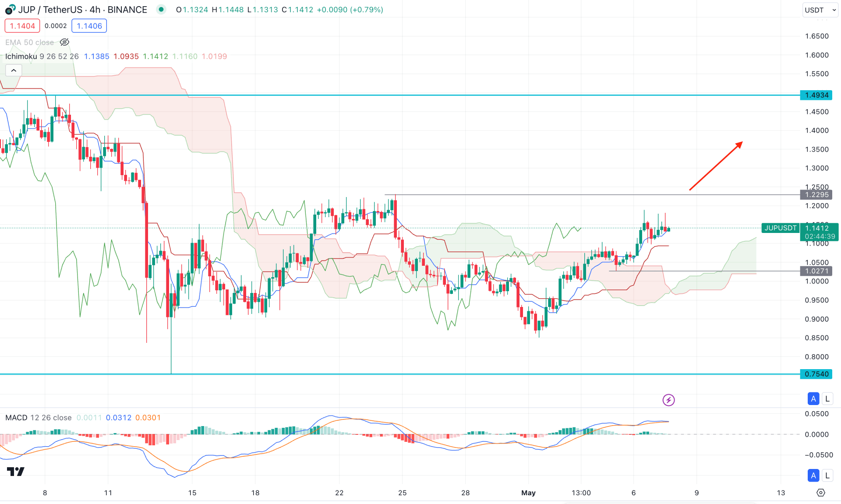841x504 pixels.
Task: Toggle auto scale A on main pane
Action: click(x=813, y=398)
